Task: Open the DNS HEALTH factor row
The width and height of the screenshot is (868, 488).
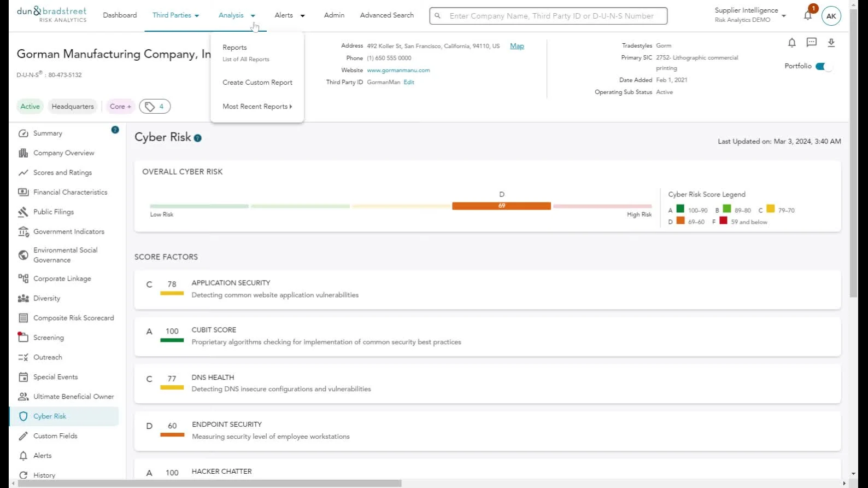Action: point(488,384)
